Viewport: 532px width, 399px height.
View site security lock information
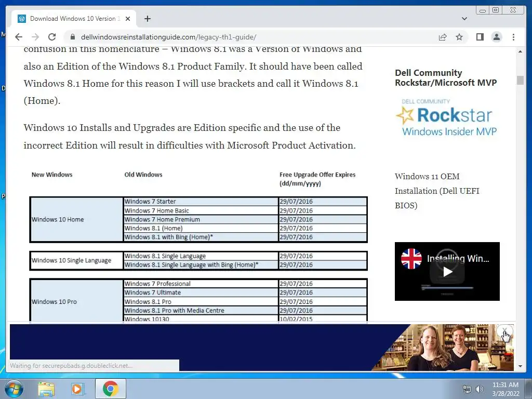(73, 37)
